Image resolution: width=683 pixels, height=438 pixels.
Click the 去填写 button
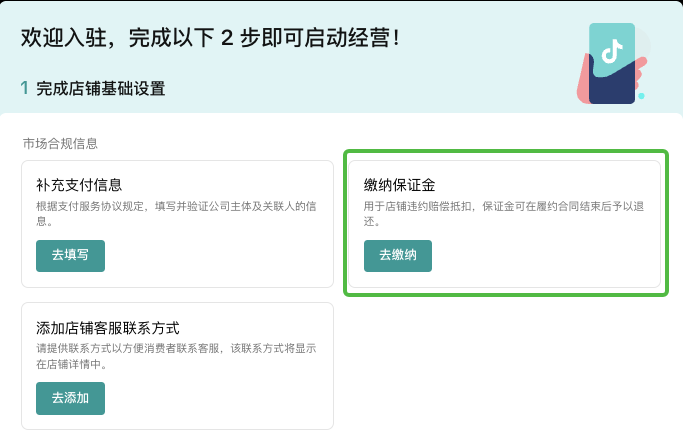[x=70, y=256]
